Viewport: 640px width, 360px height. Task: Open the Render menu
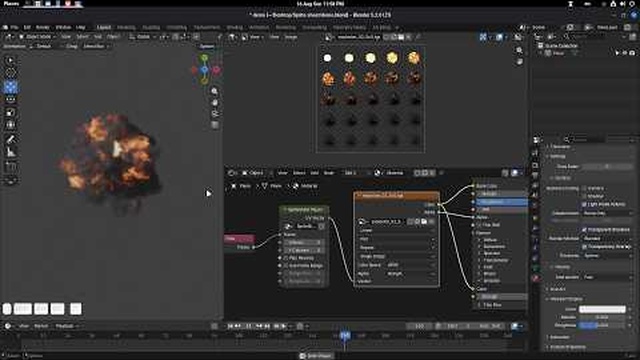[x=42, y=27]
